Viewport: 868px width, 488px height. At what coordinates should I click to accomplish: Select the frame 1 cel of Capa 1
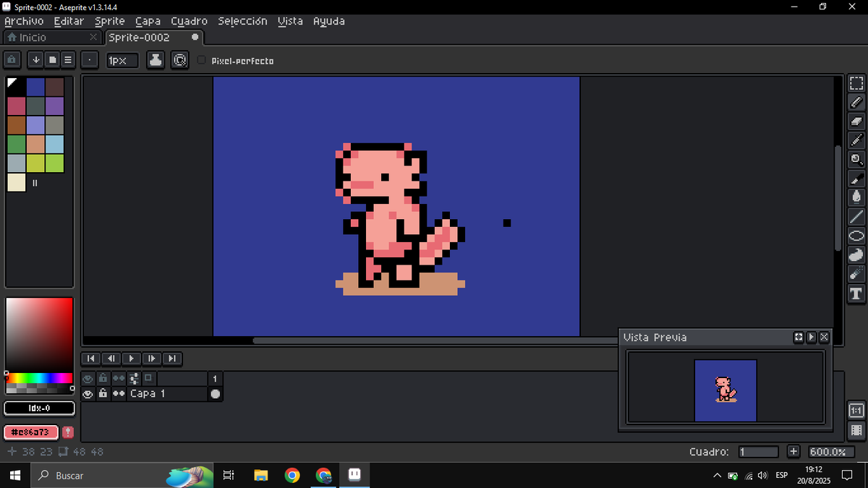(216, 393)
